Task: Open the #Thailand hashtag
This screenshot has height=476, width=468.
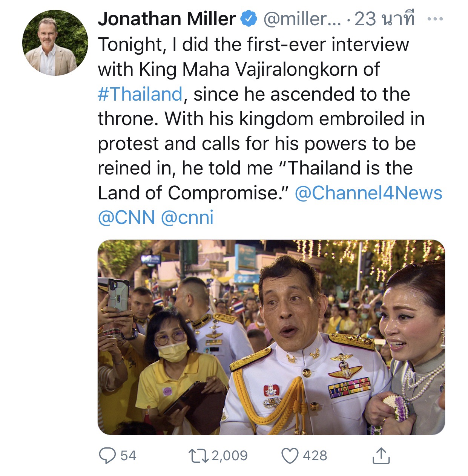Action: (140, 94)
